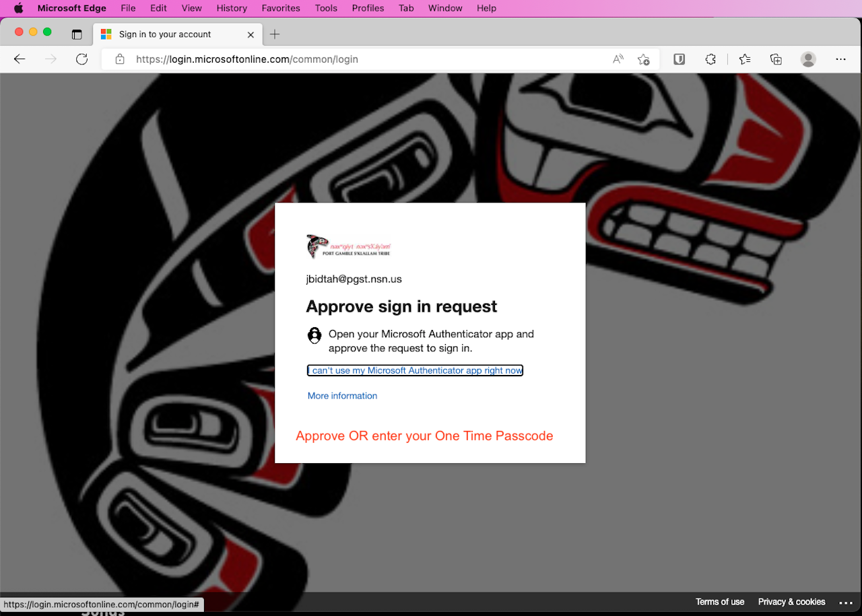This screenshot has width=862, height=616.
Task: View site information lock icon
Action: click(x=120, y=59)
